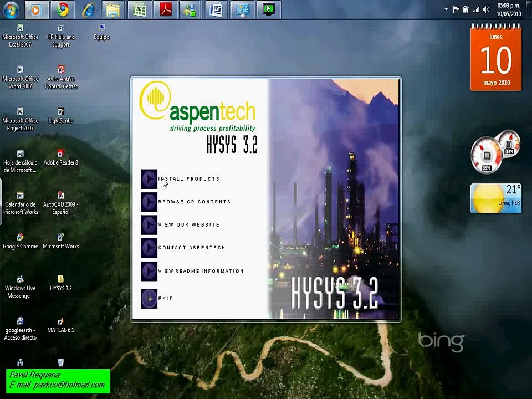
Task: Click the Action Center flag tray icon
Action: point(456,9)
